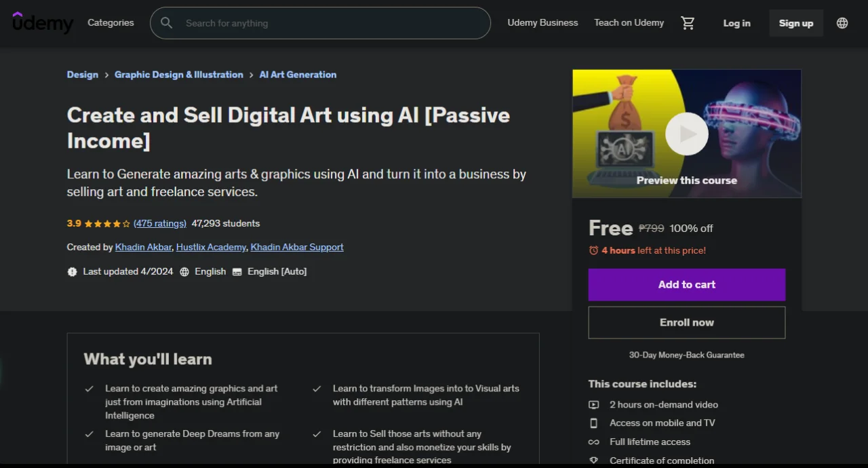The height and width of the screenshot is (468, 868).
Task: Click checkmark beside transform Images
Action: point(317,389)
